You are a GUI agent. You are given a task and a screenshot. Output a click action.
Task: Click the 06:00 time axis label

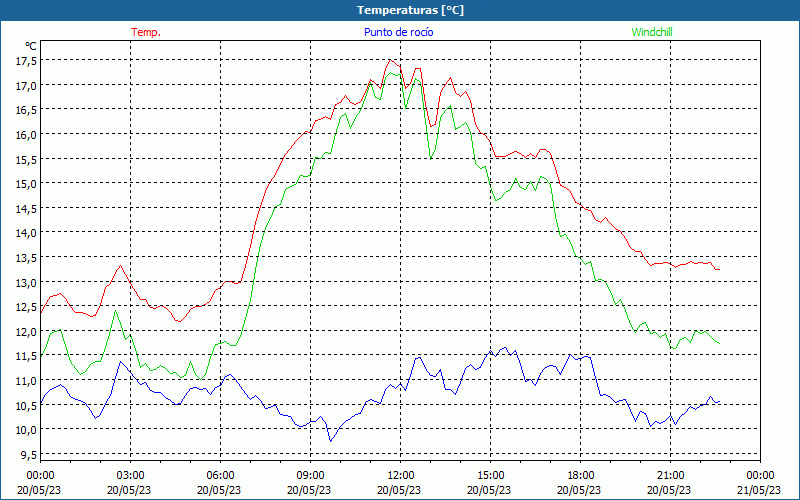click(x=220, y=475)
